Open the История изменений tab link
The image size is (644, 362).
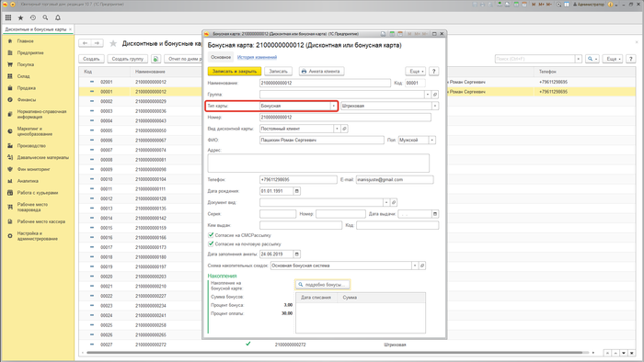click(x=257, y=57)
